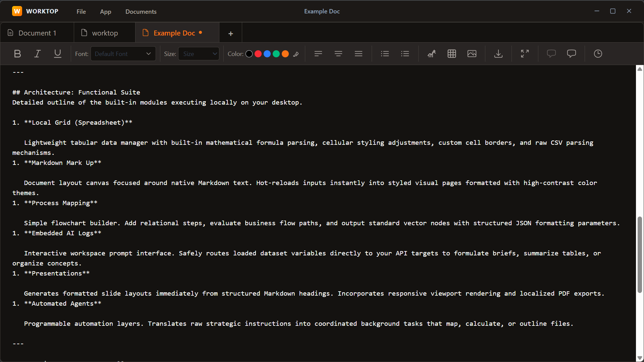Click the line starting 'Detailed outline of'
Image resolution: width=644 pixels, height=362 pixels.
[x=157, y=102]
